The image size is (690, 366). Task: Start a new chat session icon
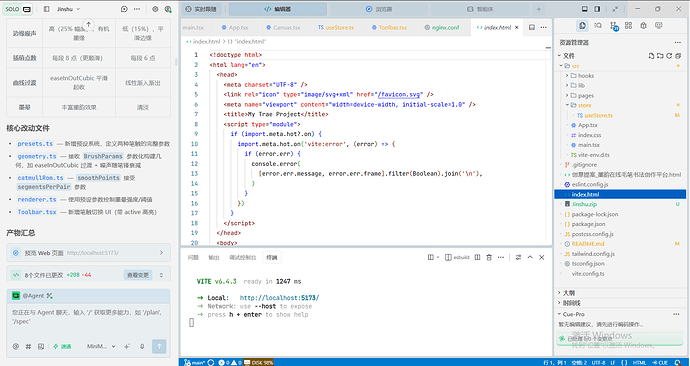coord(125,9)
